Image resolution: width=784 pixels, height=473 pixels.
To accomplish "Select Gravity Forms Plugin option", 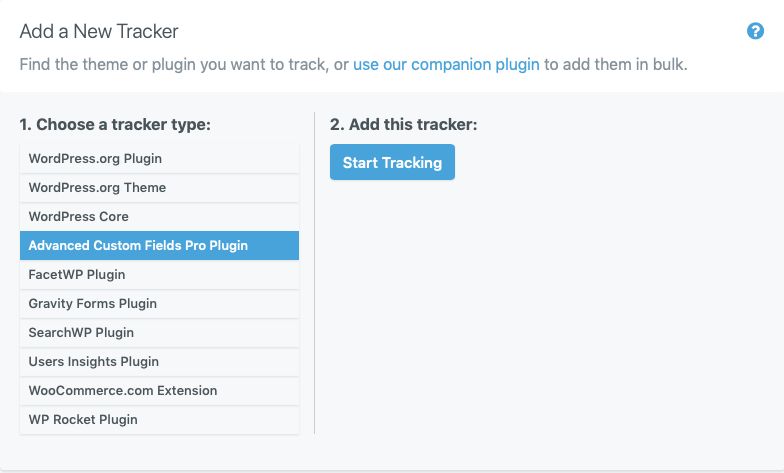I will pyautogui.click(x=160, y=304).
